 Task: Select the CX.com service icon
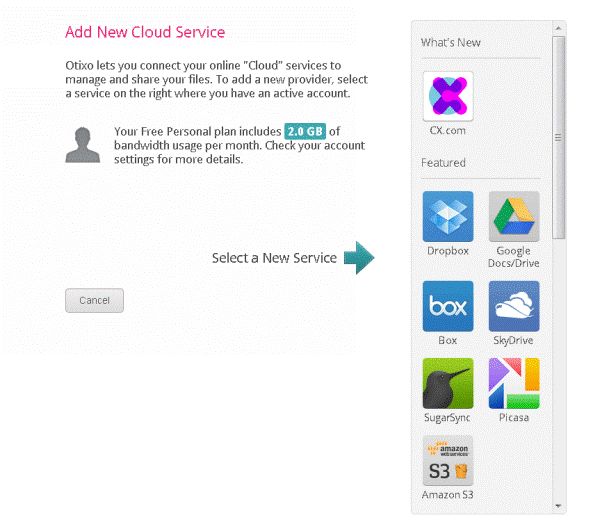click(448, 96)
